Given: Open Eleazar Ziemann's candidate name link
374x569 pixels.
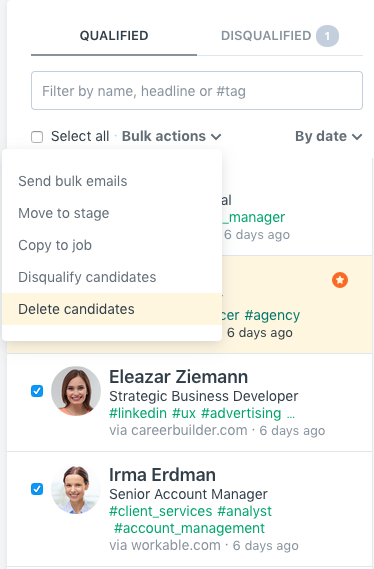Looking at the screenshot, I should 178,377.
